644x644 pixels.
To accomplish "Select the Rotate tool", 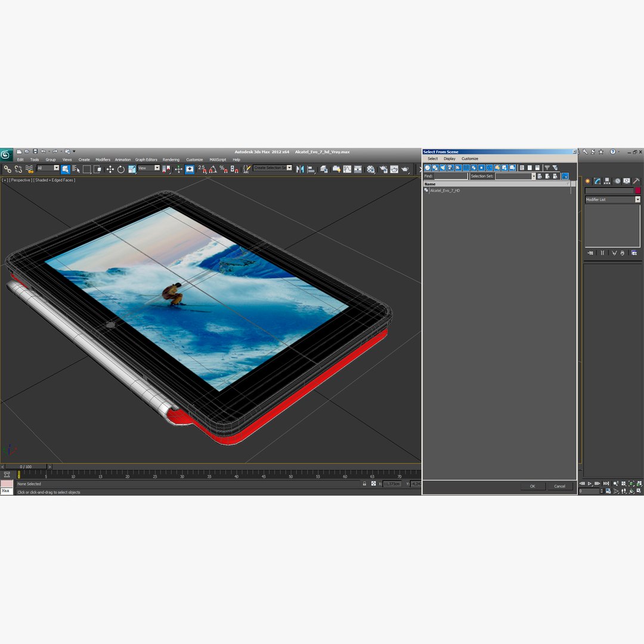I will [x=120, y=169].
